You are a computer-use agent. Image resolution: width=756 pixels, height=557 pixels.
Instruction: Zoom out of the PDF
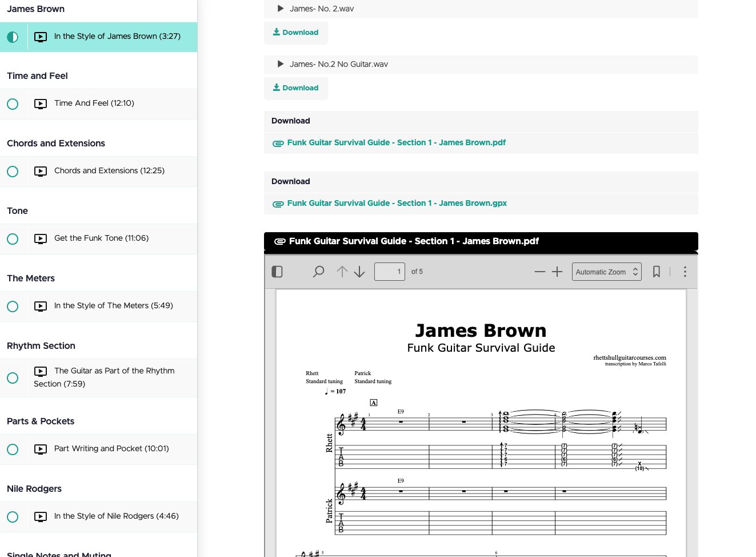point(540,272)
